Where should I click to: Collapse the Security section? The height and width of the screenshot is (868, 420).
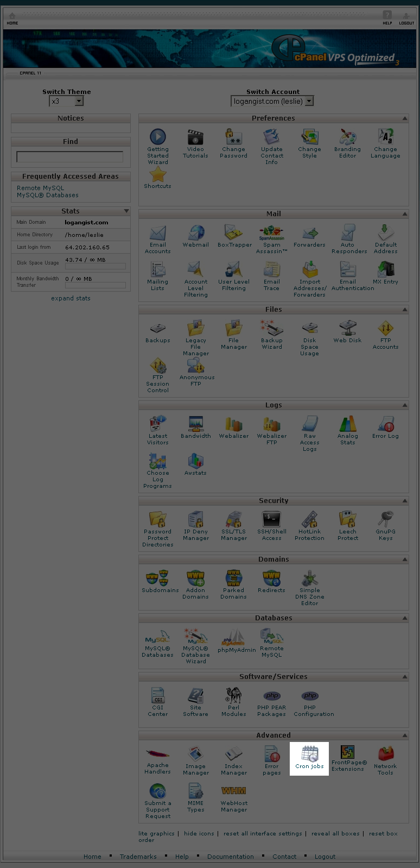(x=405, y=501)
